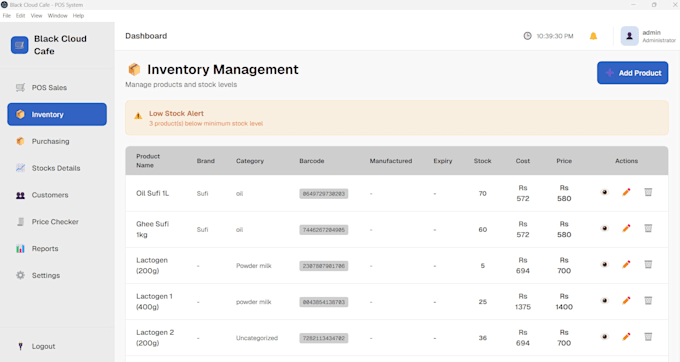Click the admin user avatar
680x362 pixels.
pyautogui.click(x=629, y=36)
